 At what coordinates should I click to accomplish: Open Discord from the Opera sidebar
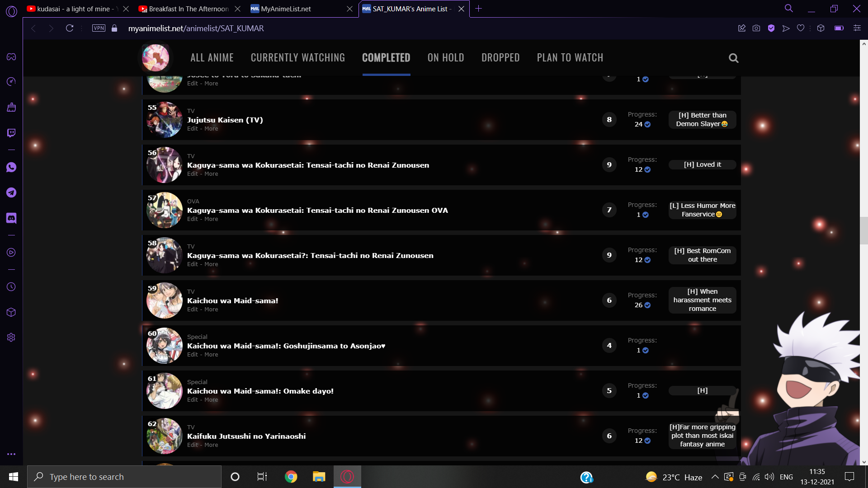11,218
